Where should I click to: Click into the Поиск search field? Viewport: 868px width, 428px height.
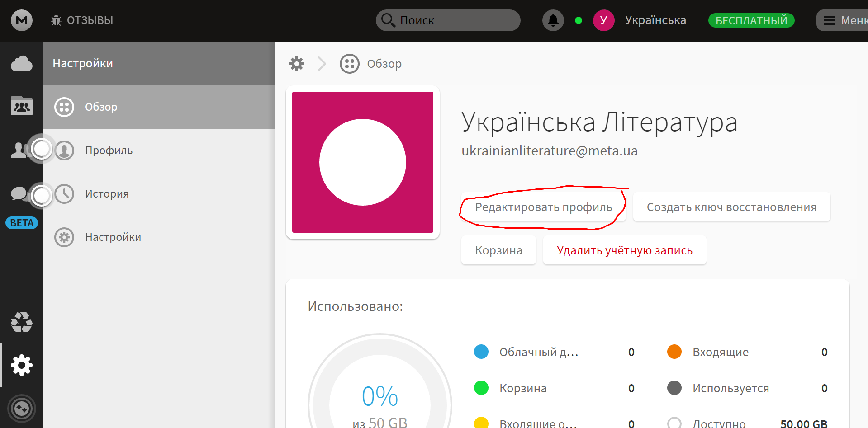coord(448,20)
